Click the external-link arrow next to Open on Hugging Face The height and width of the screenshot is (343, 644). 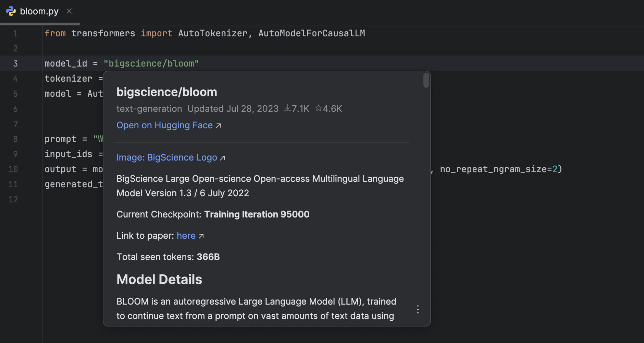click(218, 126)
